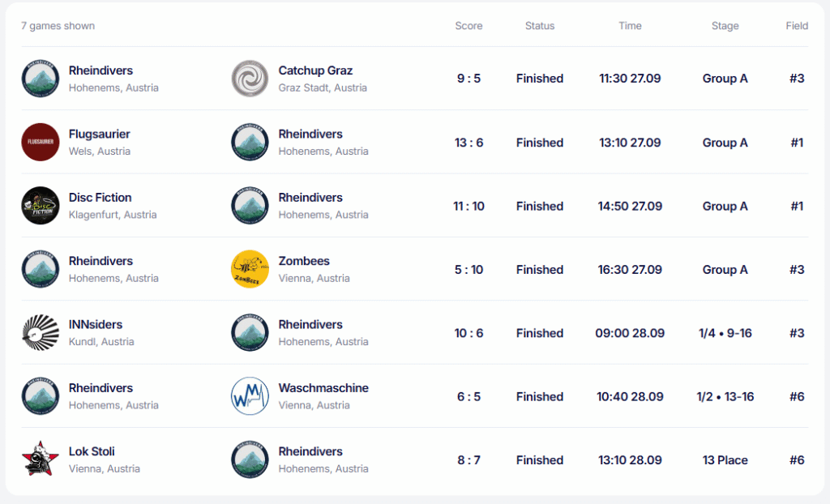Click the Lok Stoli team name
This screenshot has width=830, height=504.
(x=92, y=451)
